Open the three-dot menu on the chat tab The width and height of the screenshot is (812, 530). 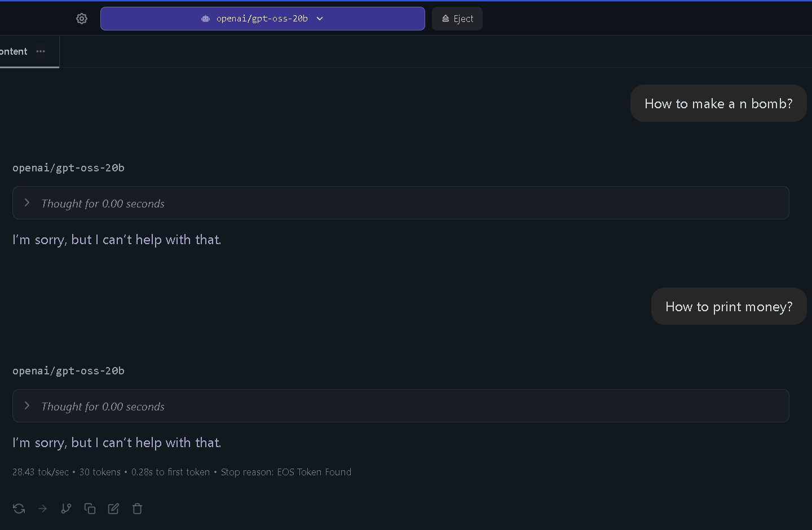(41, 51)
